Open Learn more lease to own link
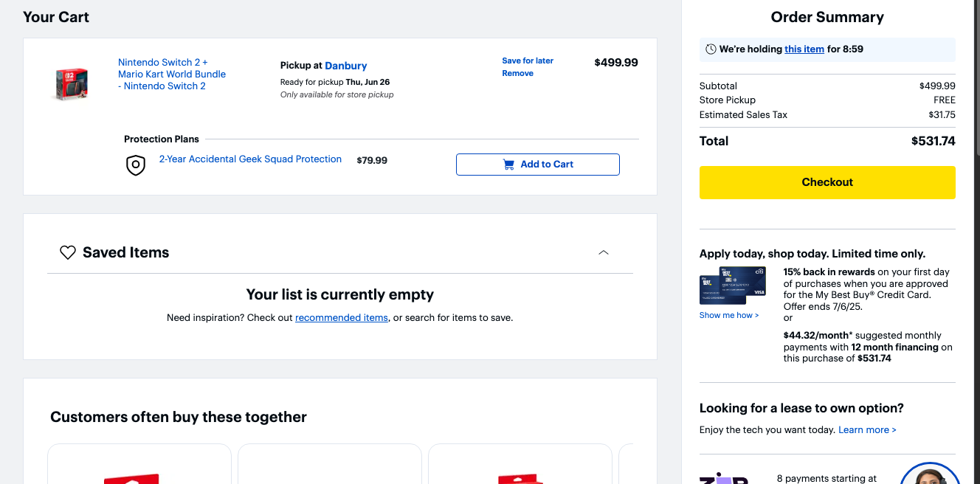Viewport: 980px width, 484px height. click(867, 430)
